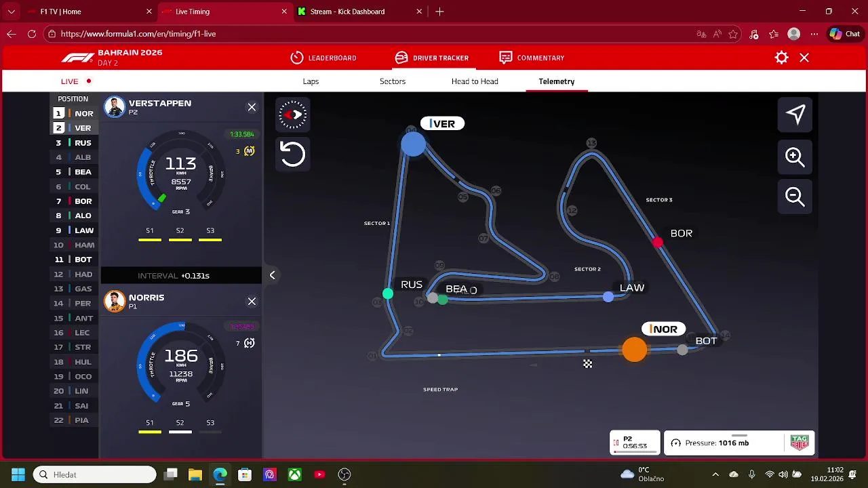The width and height of the screenshot is (868, 488).
Task: Select BOR in position list
Action: pos(75,201)
